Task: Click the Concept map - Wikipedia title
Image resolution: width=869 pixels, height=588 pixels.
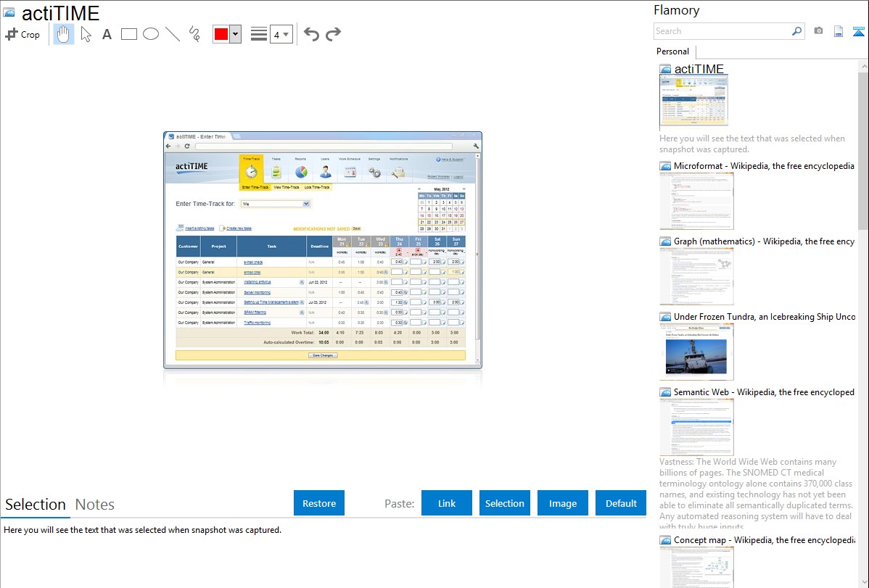Action: click(x=765, y=539)
